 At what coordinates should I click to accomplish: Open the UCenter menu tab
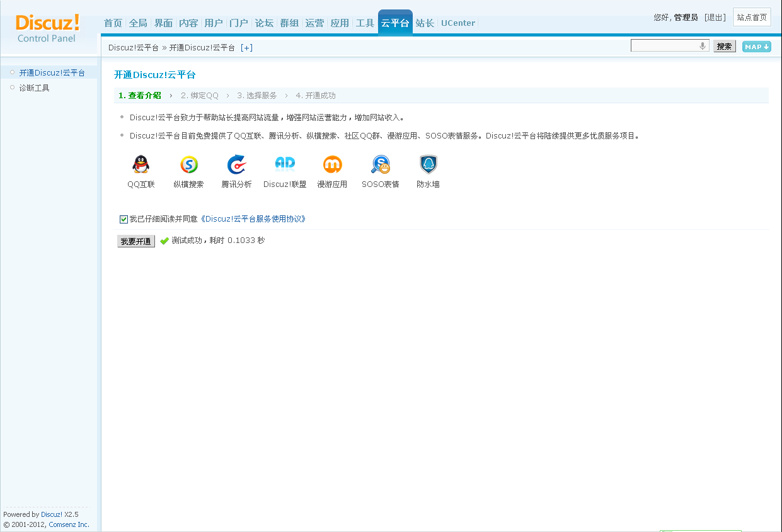458,23
